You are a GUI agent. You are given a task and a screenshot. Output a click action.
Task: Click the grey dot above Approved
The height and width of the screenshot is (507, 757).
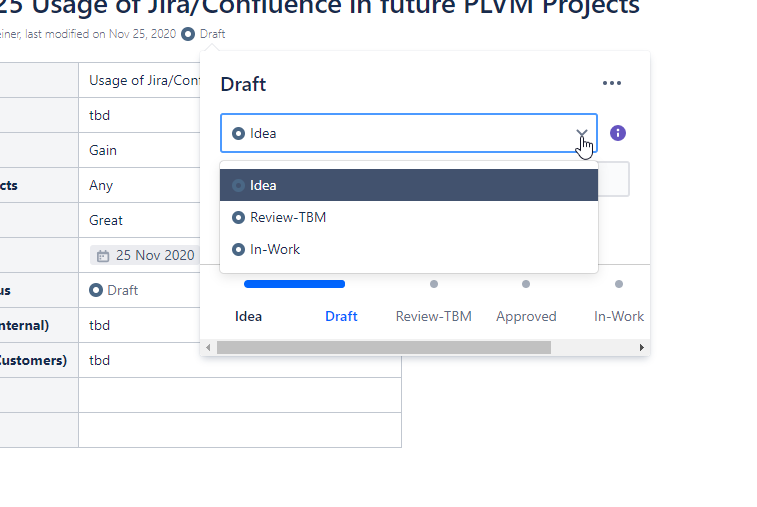(x=526, y=284)
